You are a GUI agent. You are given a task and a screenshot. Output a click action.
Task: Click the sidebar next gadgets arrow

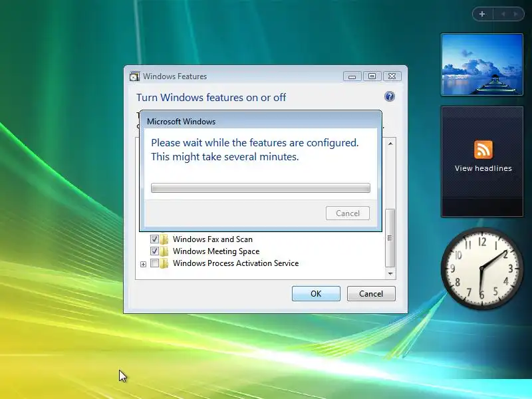(516, 14)
